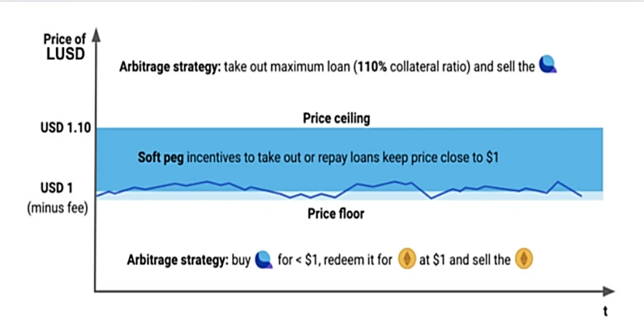Click the "Price ceiling" label
The image size is (644, 329).
[x=336, y=118]
